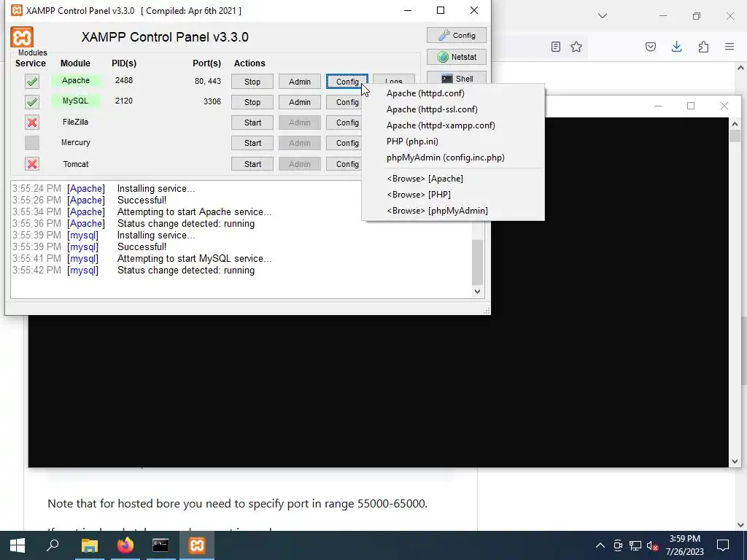
Task: Open the FileZilla Config dropdown
Action: [x=344, y=122]
